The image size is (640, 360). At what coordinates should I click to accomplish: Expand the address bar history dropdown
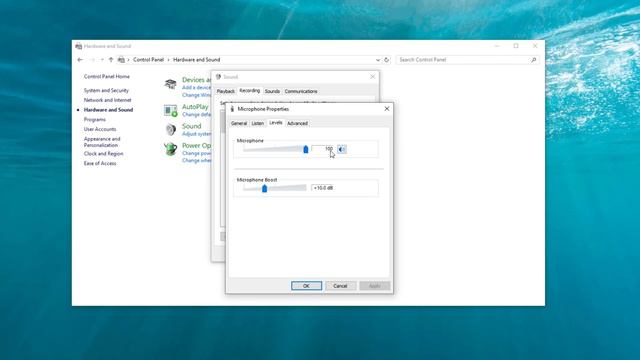378,60
